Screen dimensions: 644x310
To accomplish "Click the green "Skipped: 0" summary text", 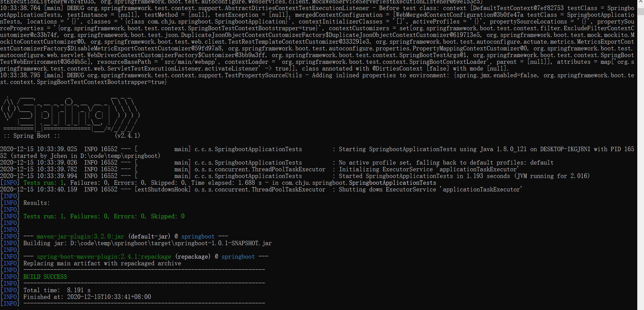I will pyautogui.click(x=168, y=216).
